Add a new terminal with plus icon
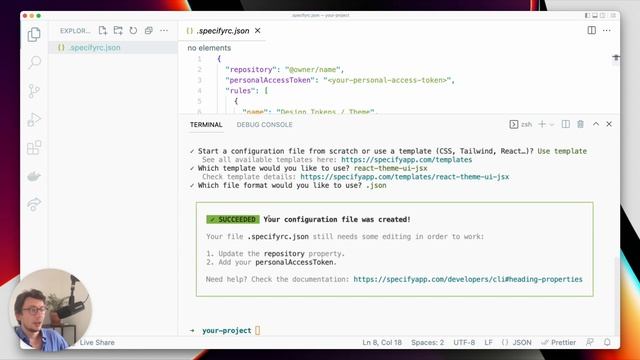This screenshot has width=640, height=360. tap(542, 124)
